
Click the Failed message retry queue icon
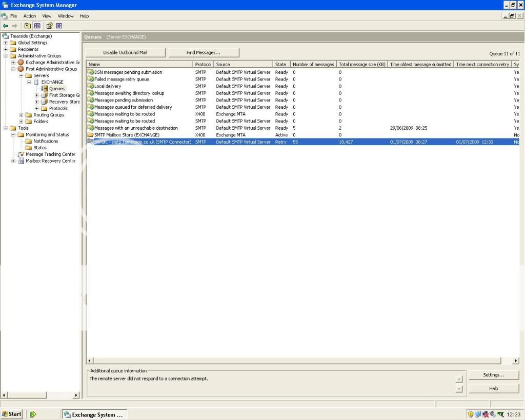click(90, 79)
